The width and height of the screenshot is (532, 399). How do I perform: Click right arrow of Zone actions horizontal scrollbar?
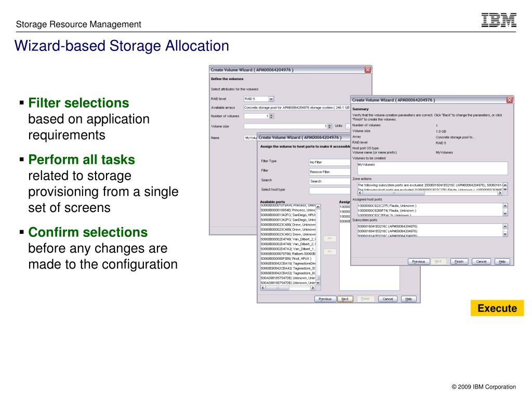click(x=500, y=193)
